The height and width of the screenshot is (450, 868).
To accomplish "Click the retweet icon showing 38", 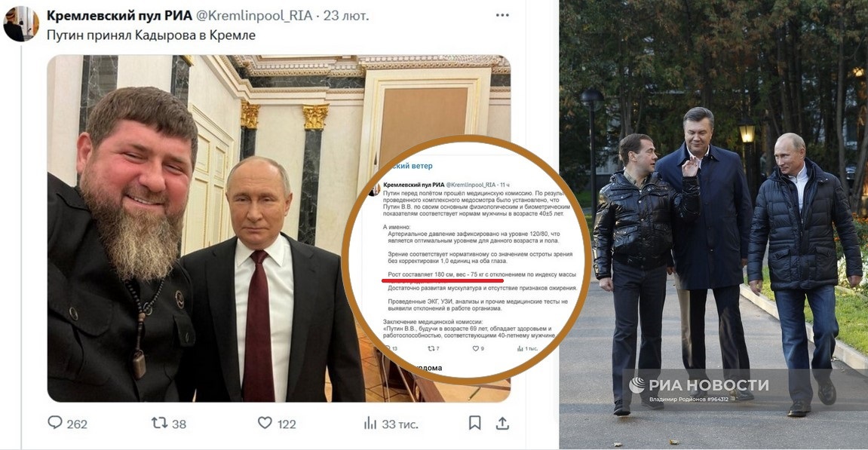I will coord(159,424).
